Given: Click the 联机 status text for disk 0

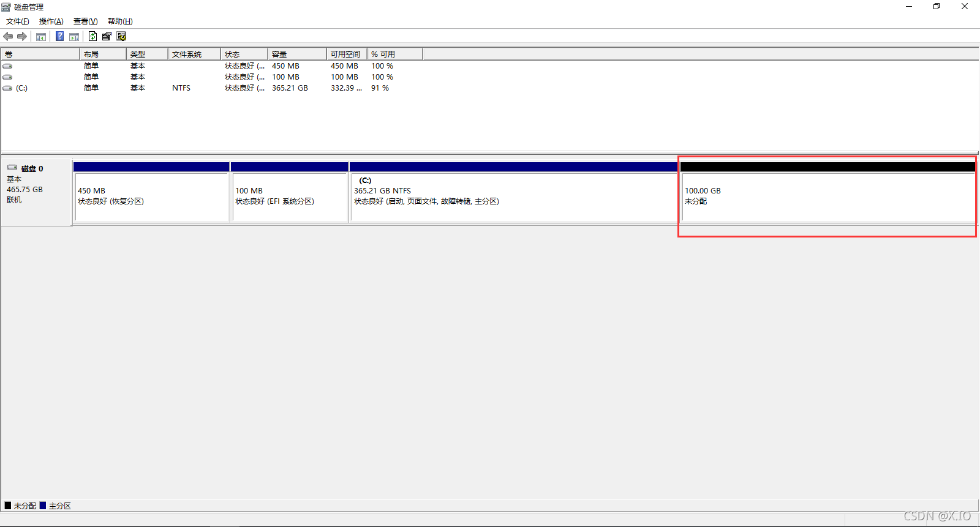Looking at the screenshot, I should click(x=14, y=200).
